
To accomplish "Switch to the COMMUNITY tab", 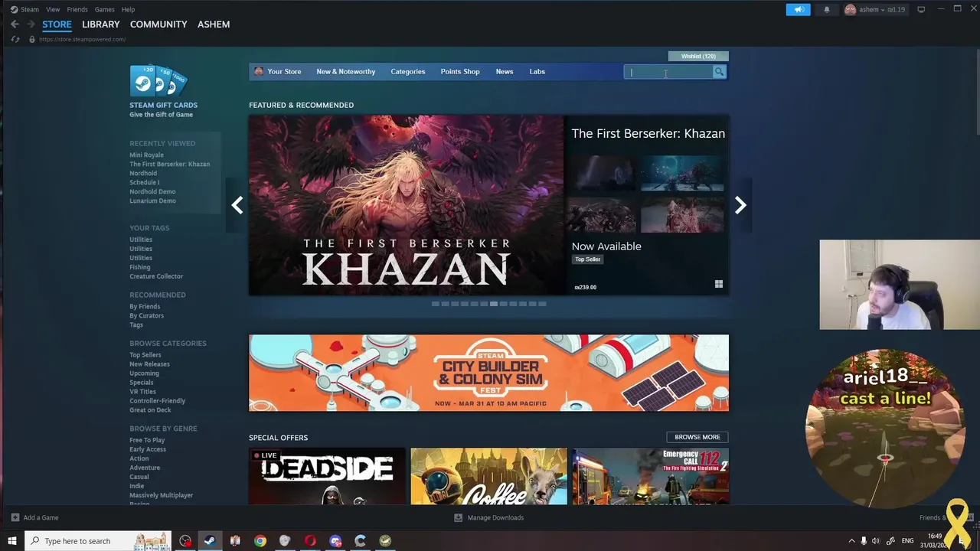I will (x=158, y=24).
